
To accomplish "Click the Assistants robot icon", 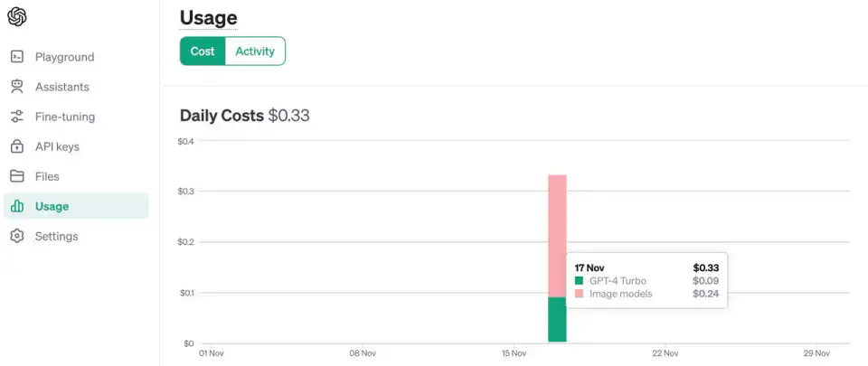I will tap(17, 87).
